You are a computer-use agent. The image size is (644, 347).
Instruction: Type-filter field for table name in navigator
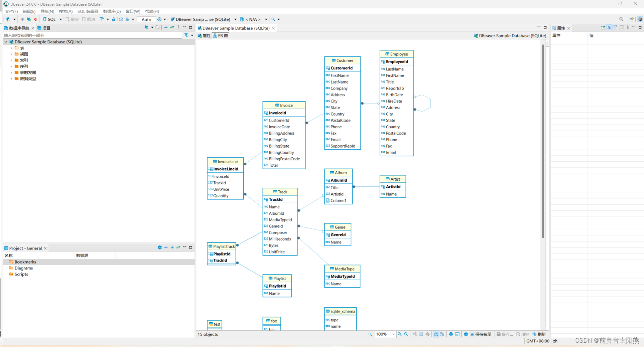(92, 35)
